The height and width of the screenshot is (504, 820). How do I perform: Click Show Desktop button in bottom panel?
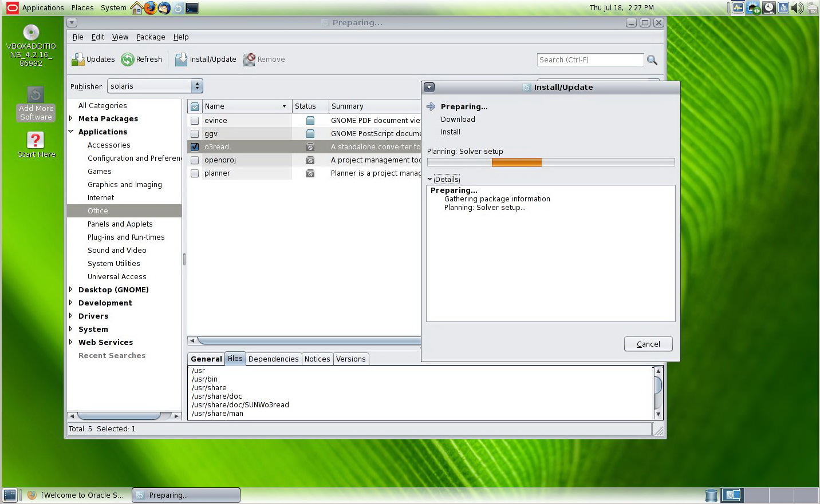coord(10,495)
